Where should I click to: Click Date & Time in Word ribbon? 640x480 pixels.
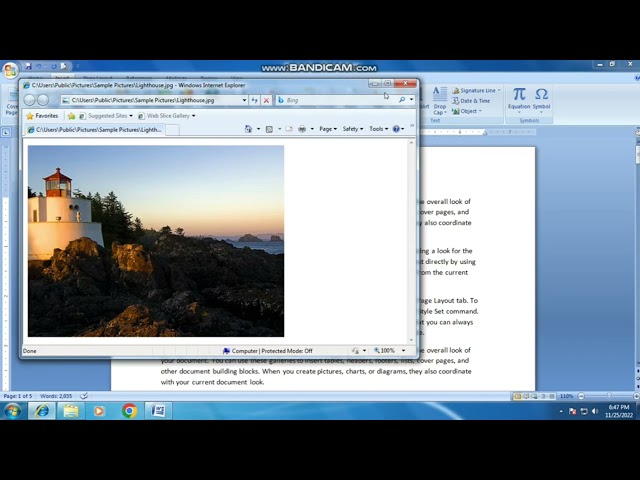pos(471,101)
